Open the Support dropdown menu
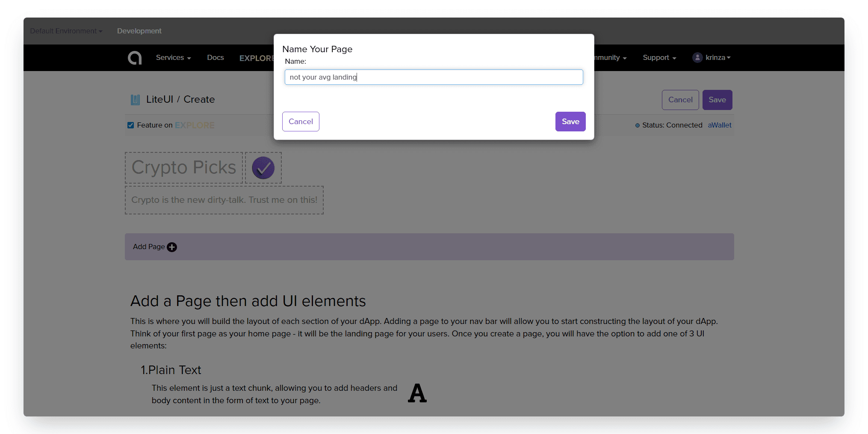Image resolution: width=868 pixels, height=434 pixels. click(659, 58)
